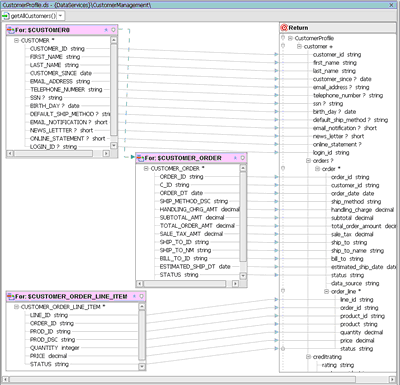Select SHIP_METHOD_DSC string row

194,201
